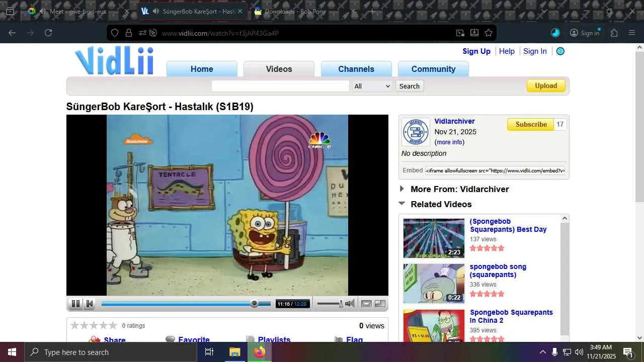Enter fullscreen from the player controls

click(380, 304)
